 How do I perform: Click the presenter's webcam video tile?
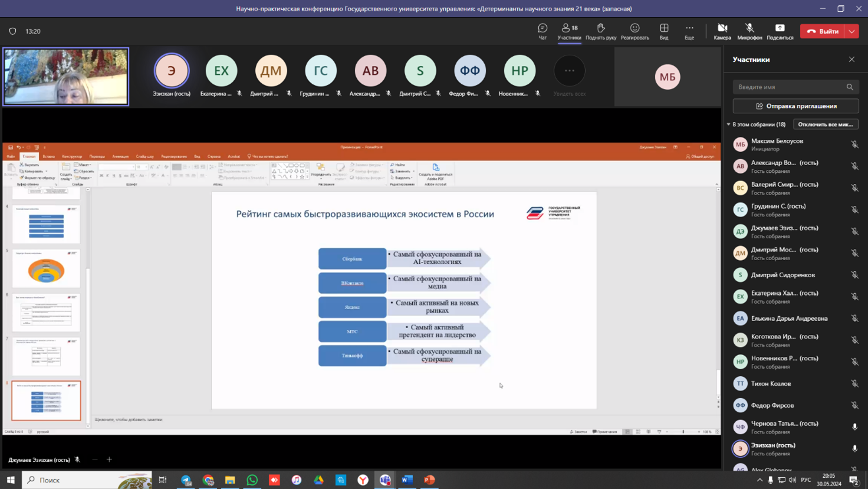[x=65, y=77]
